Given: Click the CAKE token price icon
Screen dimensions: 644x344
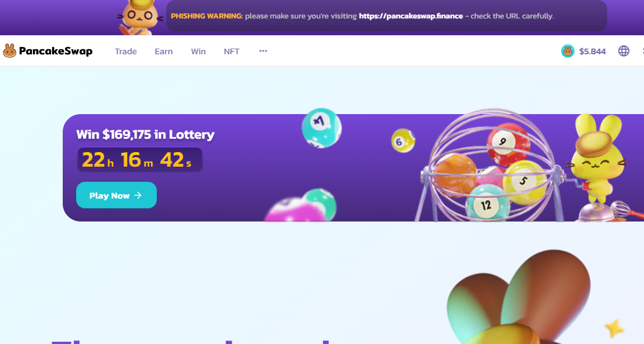Looking at the screenshot, I should [x=568, y=51].
